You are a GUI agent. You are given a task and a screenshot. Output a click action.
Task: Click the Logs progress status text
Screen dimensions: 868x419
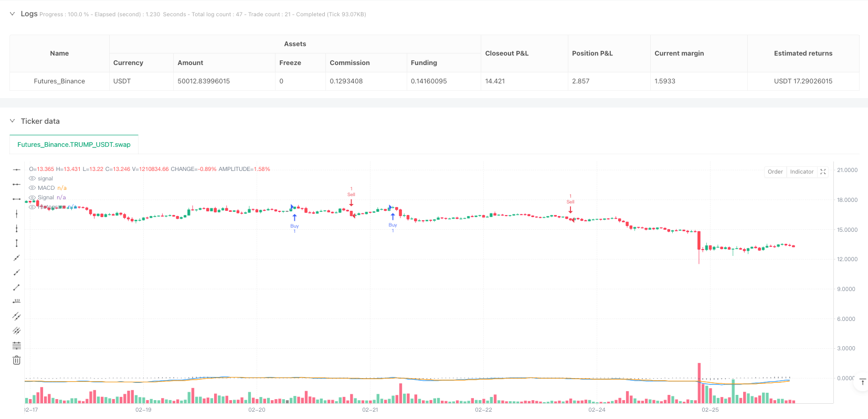(203, 14)
